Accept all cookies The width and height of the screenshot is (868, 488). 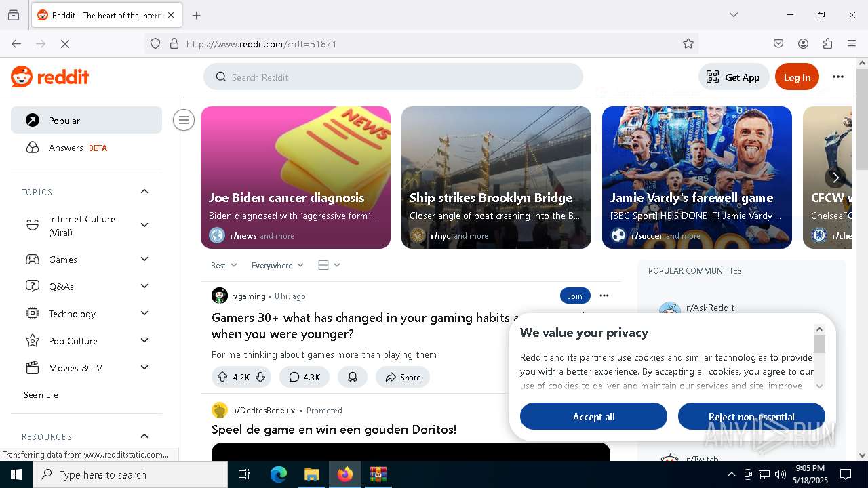point(593,416)
